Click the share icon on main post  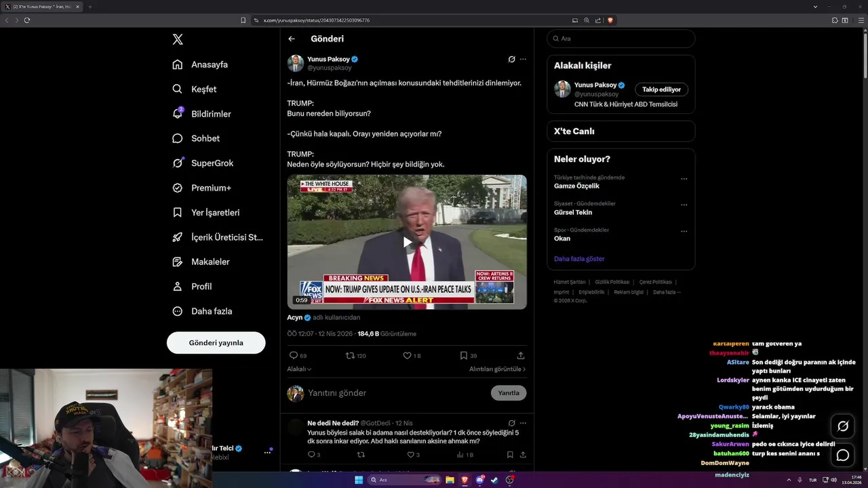click(x=521, y=355)
